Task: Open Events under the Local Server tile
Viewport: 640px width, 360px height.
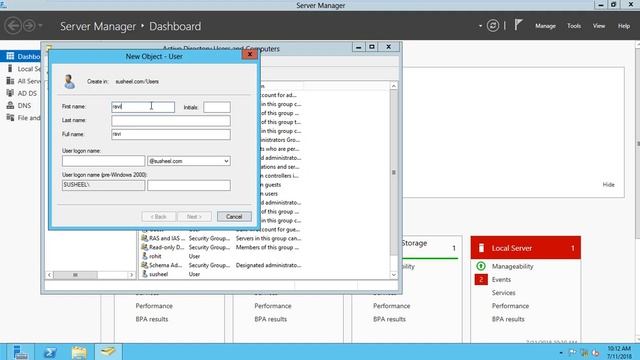Action: tap(501, 280)
